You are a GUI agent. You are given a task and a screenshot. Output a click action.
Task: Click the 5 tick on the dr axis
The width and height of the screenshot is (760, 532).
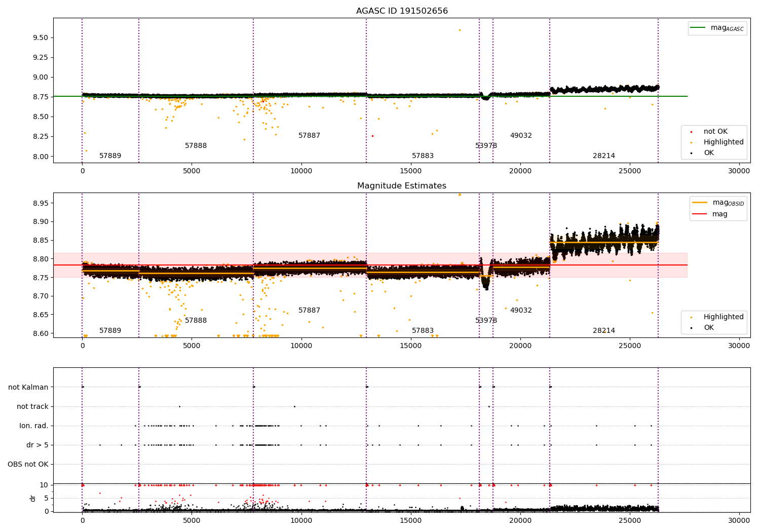tap(47, 499)
